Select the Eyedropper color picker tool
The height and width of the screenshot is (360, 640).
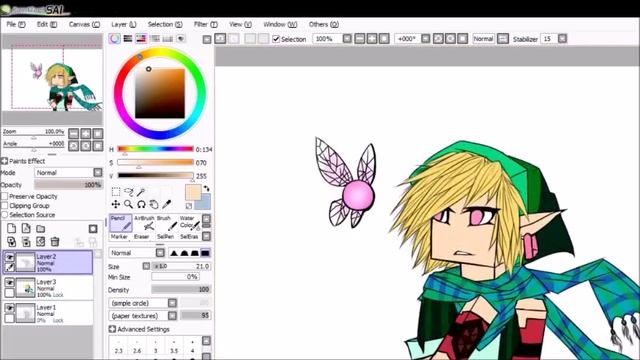click(x=167, y=204)
